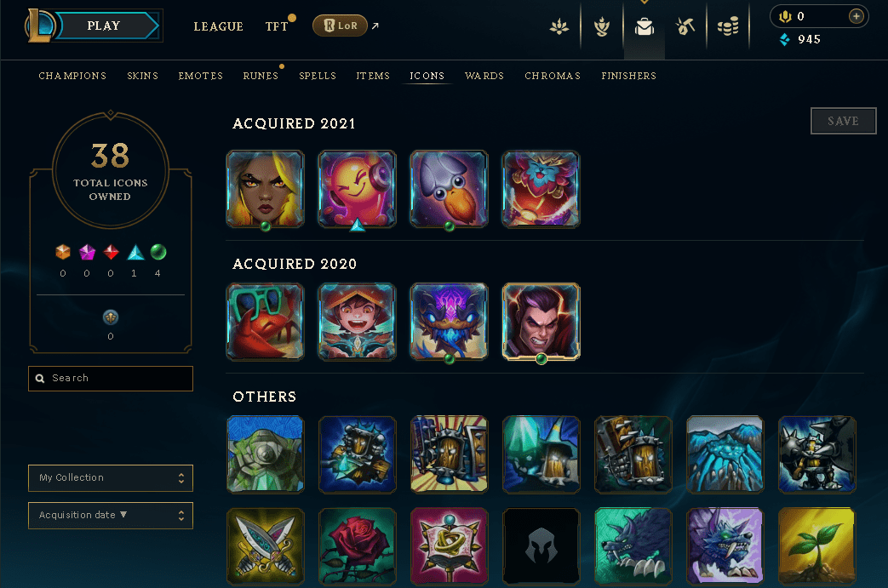The width and height of the screenshot is (888, 588).
Task: Filter icons by red gem rarity
Action: 111,252
